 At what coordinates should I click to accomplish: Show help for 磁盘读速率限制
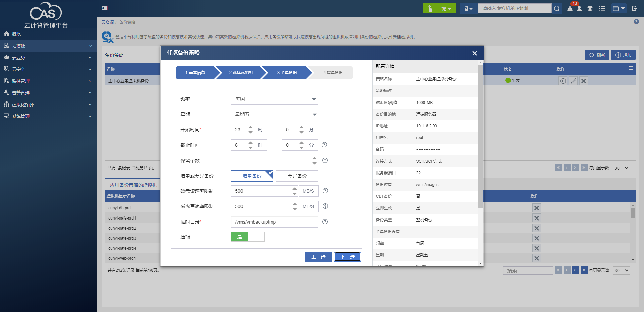click(x=325, y=191)
